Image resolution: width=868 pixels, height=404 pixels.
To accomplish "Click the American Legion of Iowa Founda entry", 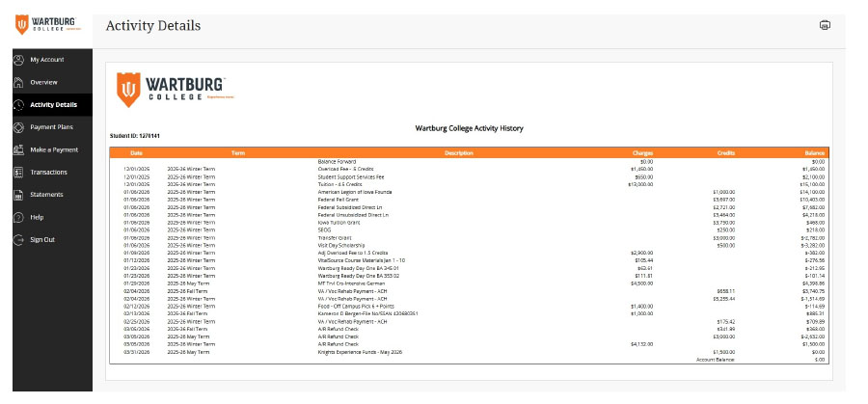I will point(355,192).
